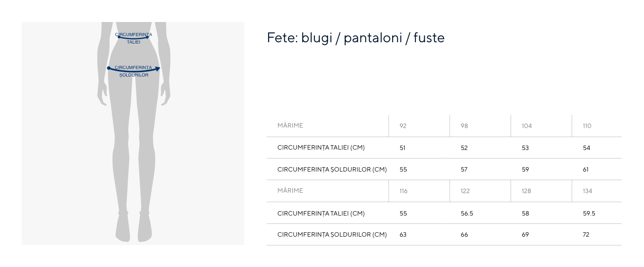
Task: Select size 92 in the size header
Action: tap(403, 126)
